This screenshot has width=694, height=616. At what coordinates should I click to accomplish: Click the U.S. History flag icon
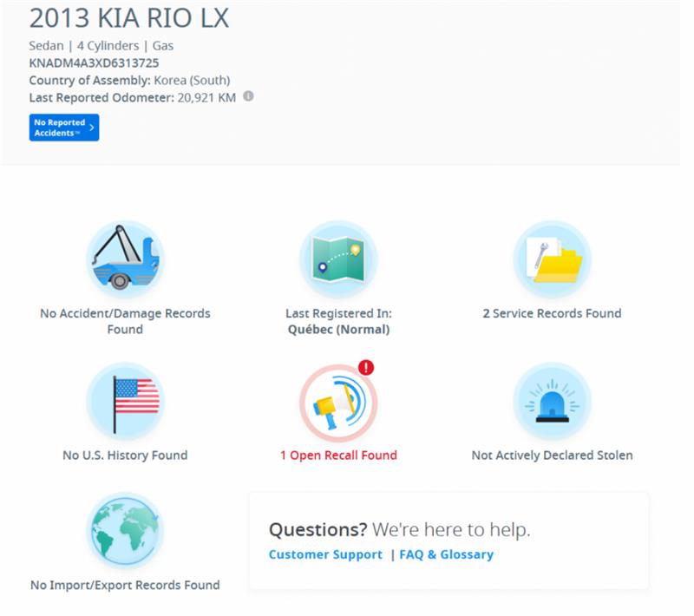126,401
